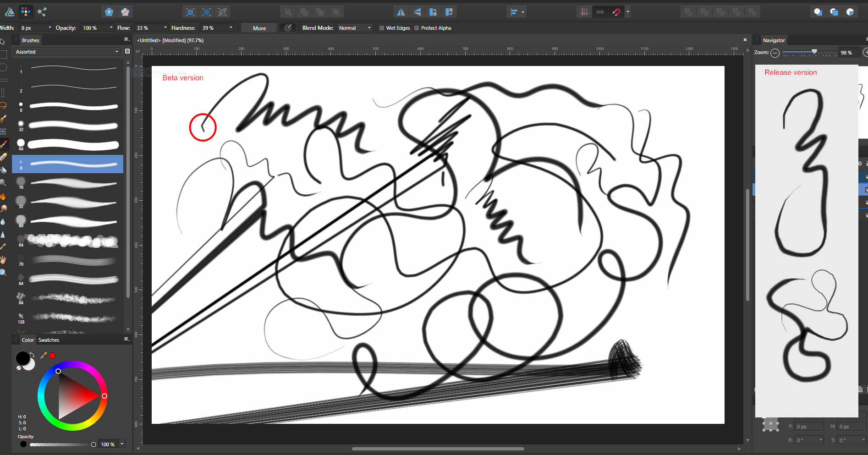Click the More button
This screenshot has height=455, width=868.
click(259, 28)
